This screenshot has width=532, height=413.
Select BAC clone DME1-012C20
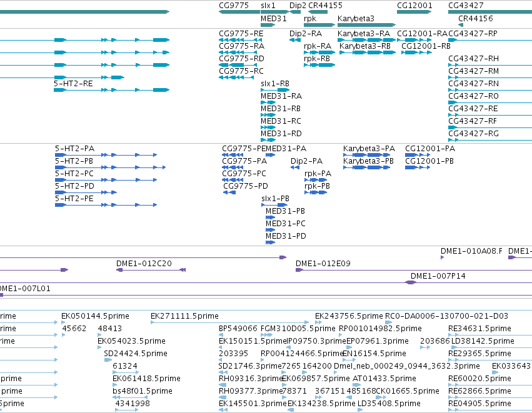[x=144, y=264]
